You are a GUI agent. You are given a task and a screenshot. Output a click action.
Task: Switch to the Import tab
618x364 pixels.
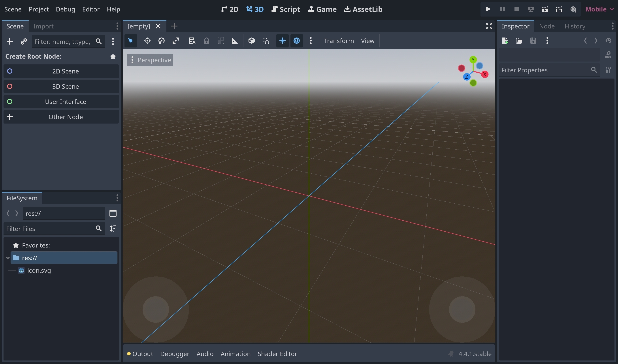(x=43, y=26)
